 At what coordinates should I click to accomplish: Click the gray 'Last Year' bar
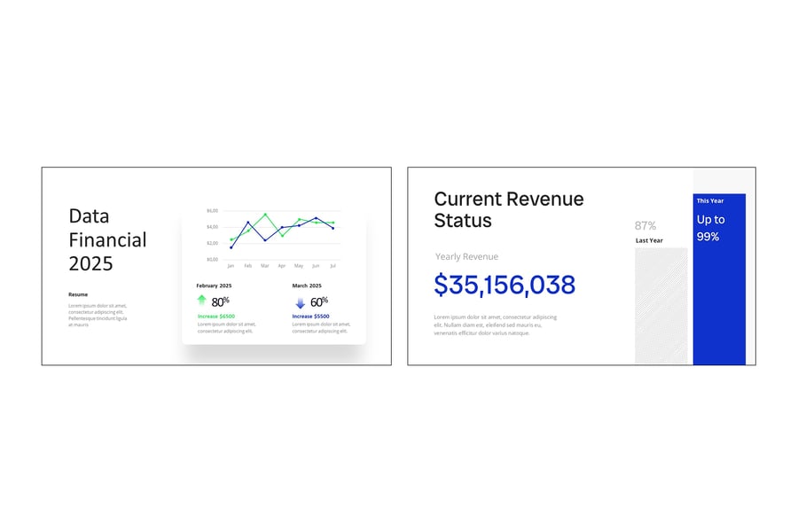coord(661,306)
